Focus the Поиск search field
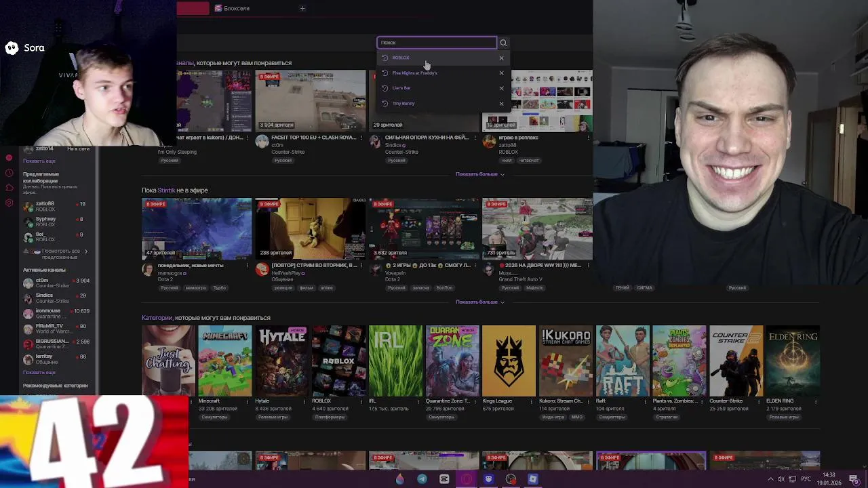 pos(437,43)
